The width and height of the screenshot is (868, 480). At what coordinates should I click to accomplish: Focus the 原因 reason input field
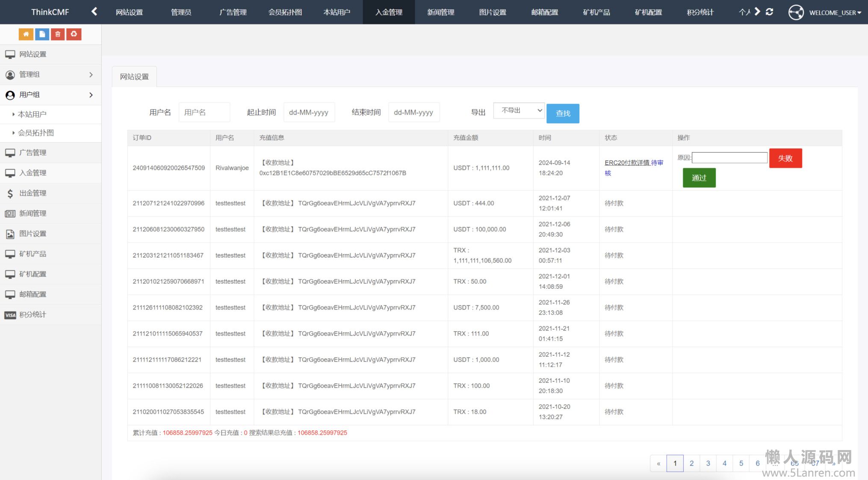[x=729, y=158]
